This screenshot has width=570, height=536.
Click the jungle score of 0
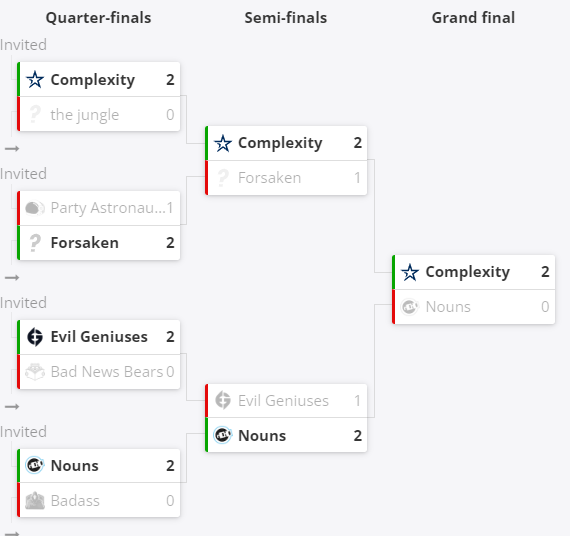pyautogui.click(x=170, y=115)
